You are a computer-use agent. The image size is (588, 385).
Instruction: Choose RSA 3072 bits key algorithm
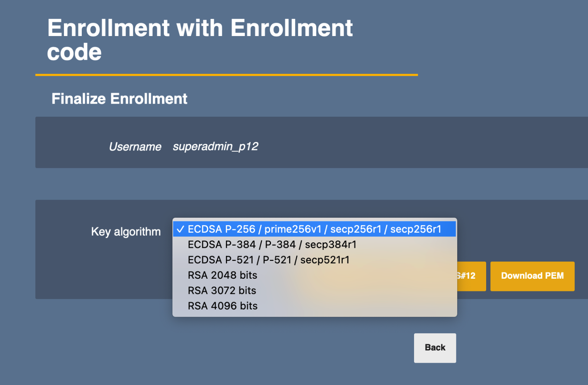222,290
